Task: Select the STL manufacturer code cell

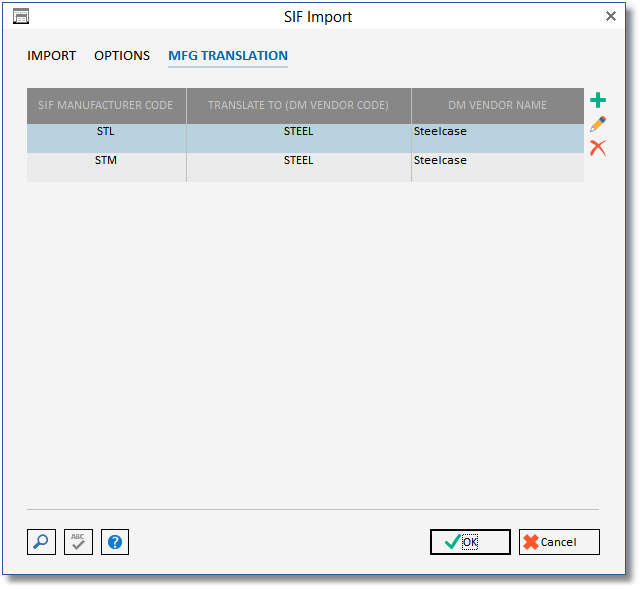Action: pos(107,138)
